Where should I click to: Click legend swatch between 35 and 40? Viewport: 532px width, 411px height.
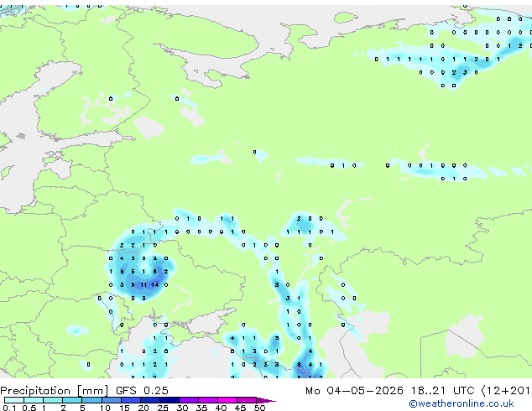pos(208,400)
